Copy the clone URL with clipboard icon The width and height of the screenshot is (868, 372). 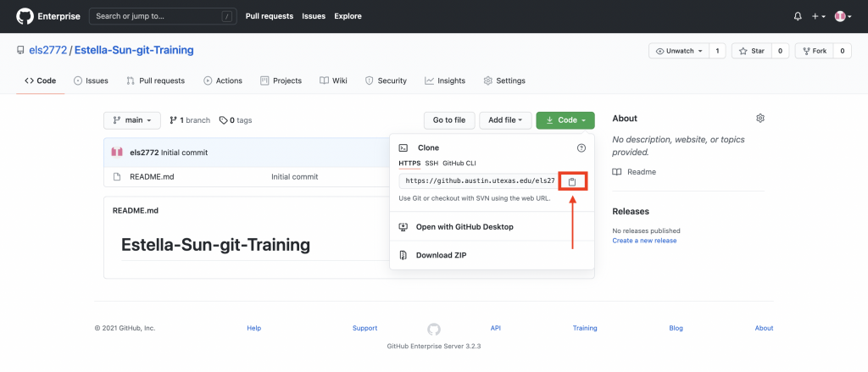tap(572, 181)
